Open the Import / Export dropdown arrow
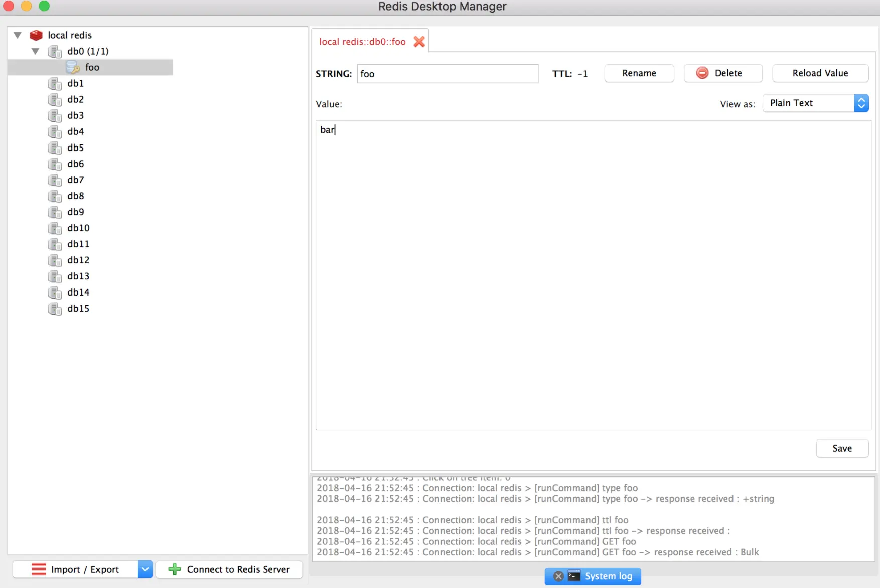Screen dimensions: 880x588 [145, 569]
